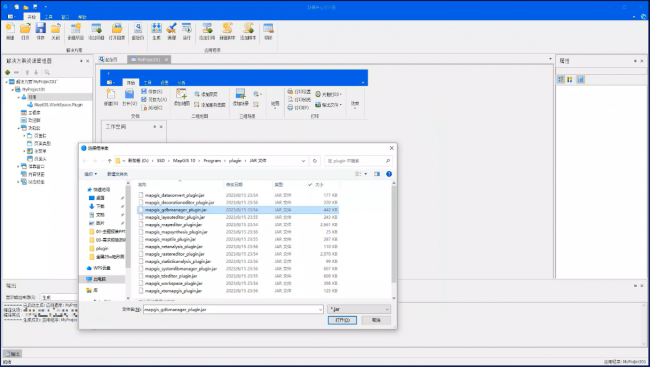Open the file name combo box dropdown arrow
The image size is (650, 367).
click(x=320, y=309)
